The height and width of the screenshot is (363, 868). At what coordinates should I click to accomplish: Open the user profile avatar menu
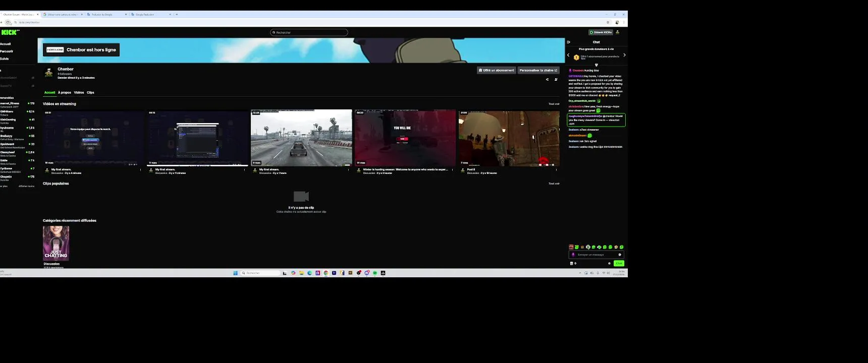coord(617,32)
